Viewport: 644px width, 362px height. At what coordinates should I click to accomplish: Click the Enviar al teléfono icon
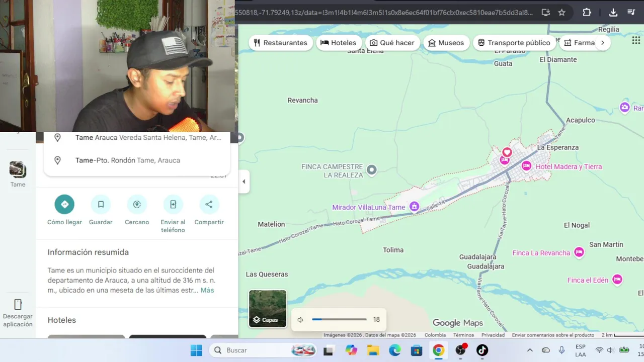pos(173,204)
